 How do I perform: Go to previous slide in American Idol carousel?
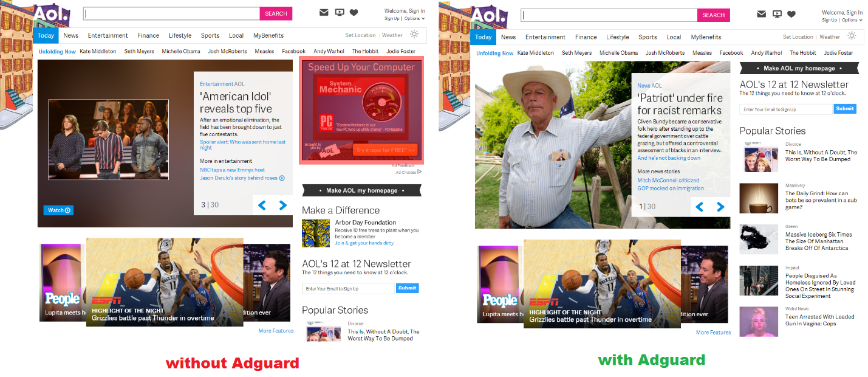click(x=262, y=206)
